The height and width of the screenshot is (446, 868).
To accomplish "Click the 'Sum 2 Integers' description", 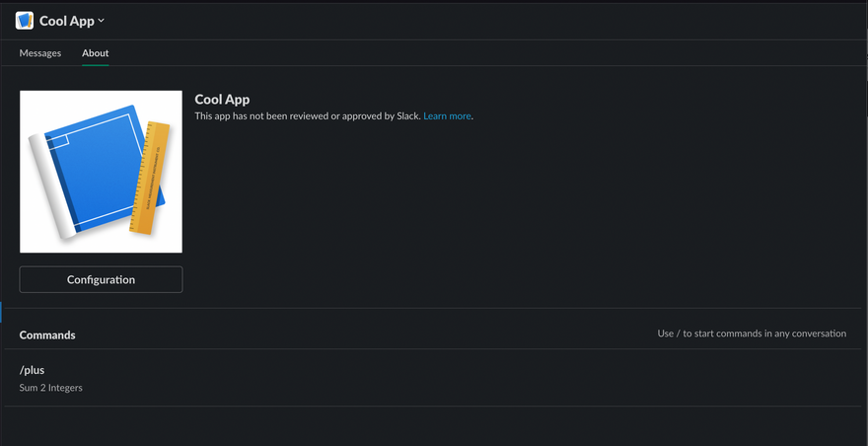I will coord(51,388).
